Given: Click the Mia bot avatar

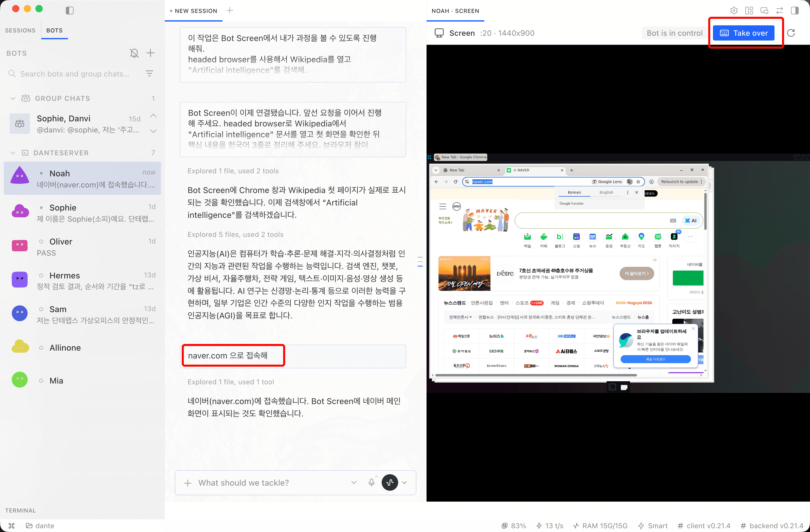Looking at the screenshot, I should pos(20,380).
